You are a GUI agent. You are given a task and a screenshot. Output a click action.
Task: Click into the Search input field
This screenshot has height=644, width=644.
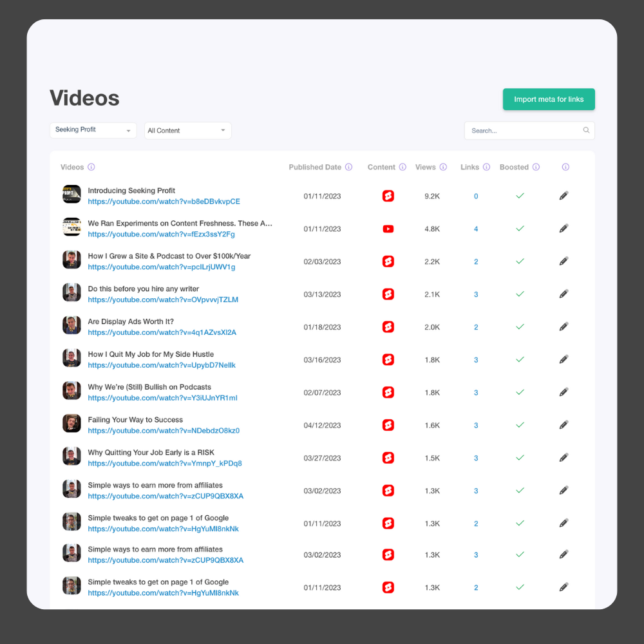coord(529,131)
